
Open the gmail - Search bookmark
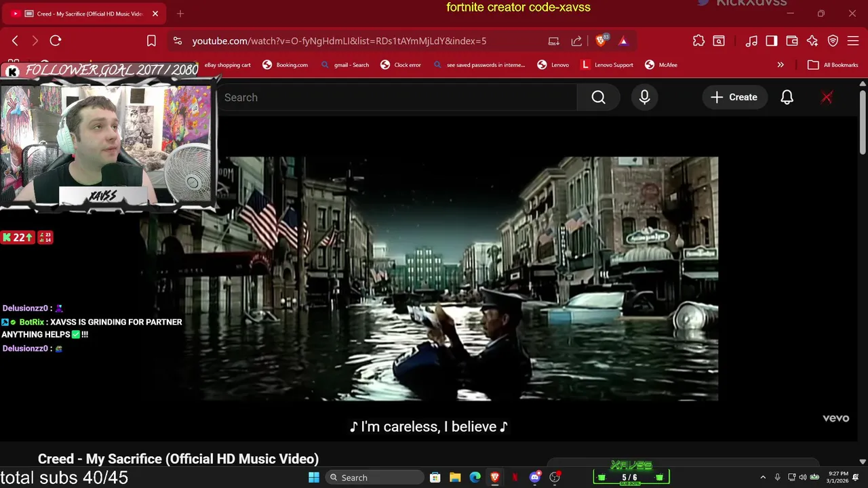click(x=345, y=65)
